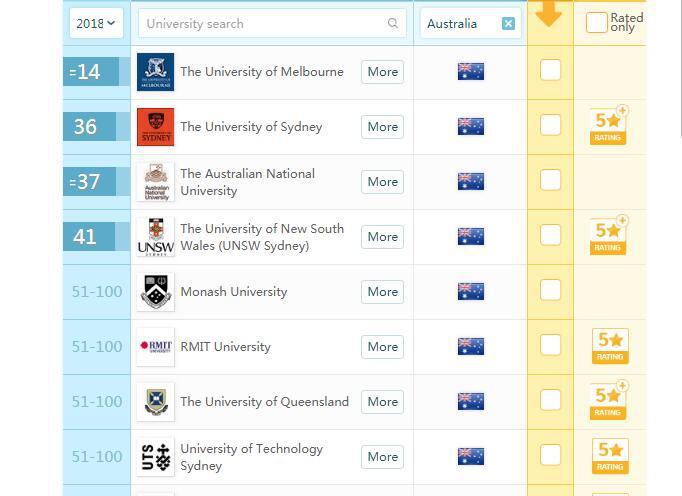Click the University of Sydney crest logo

pyautogui.click(x=155, y=127)
